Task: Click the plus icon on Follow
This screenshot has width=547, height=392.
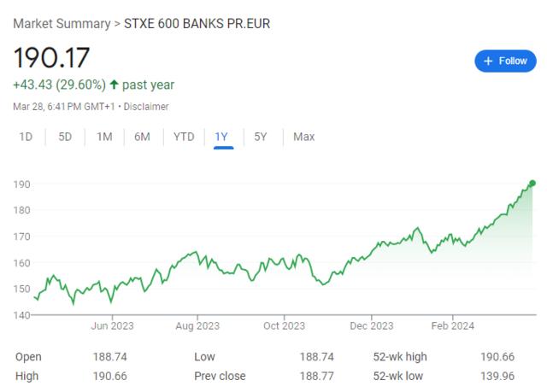Action: 488,61
